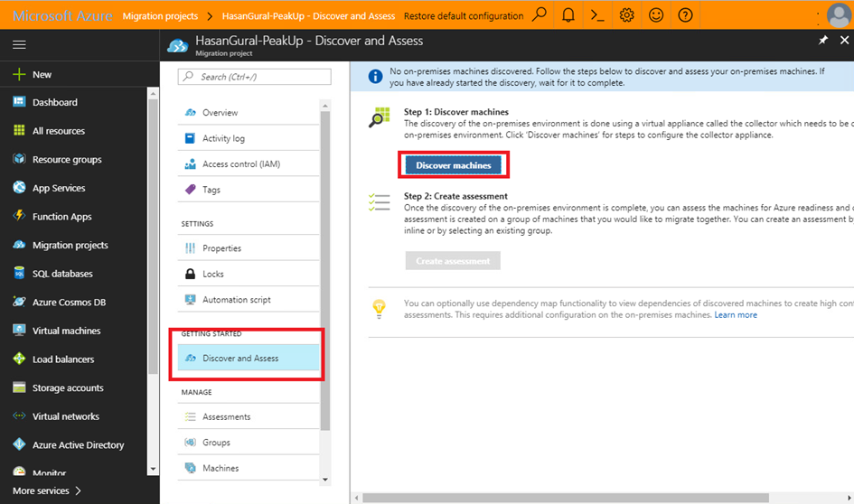This screenshot has height=504, width=854.
Task: Close the Discover and Assess blade
Action: (844, 41)
